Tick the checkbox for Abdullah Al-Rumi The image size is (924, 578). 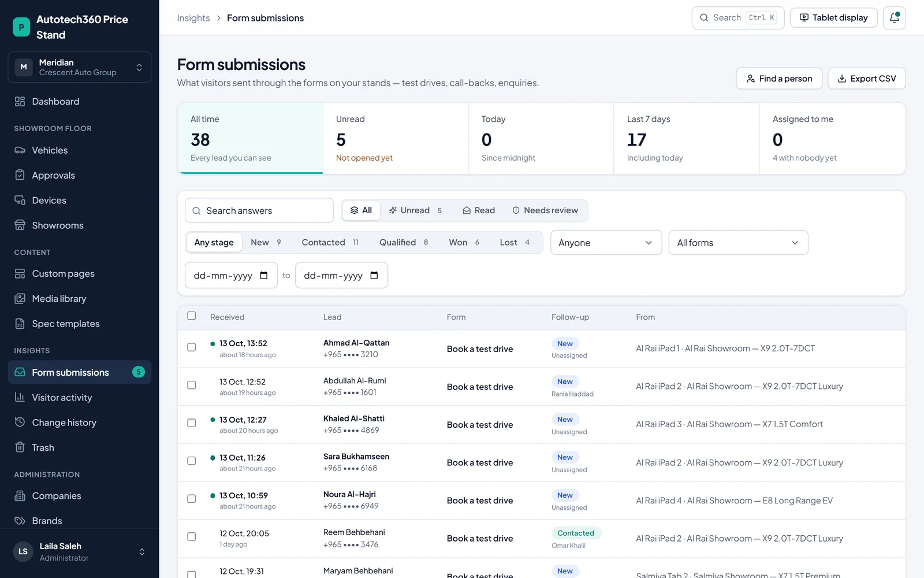[x=192, y=385]
